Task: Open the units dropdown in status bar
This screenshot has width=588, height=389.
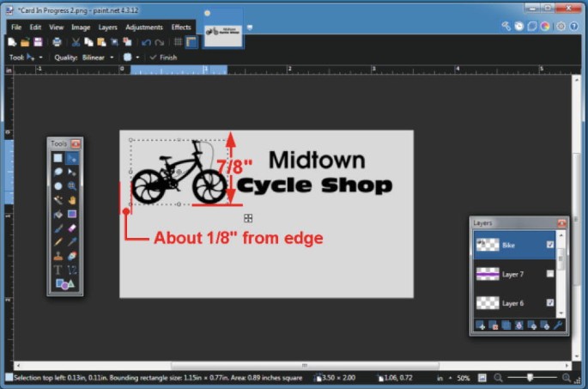Action: tap(443, 378)
